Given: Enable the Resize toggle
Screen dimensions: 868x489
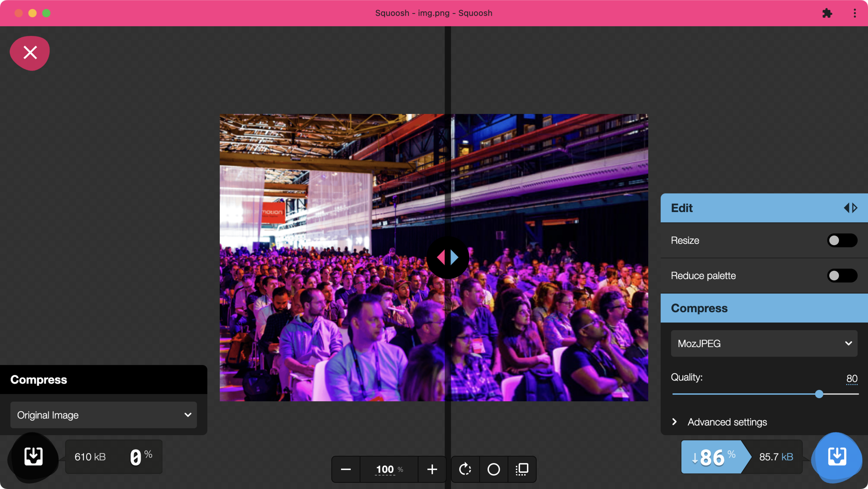Looking at the screenshot, I should tap(842, 241).
